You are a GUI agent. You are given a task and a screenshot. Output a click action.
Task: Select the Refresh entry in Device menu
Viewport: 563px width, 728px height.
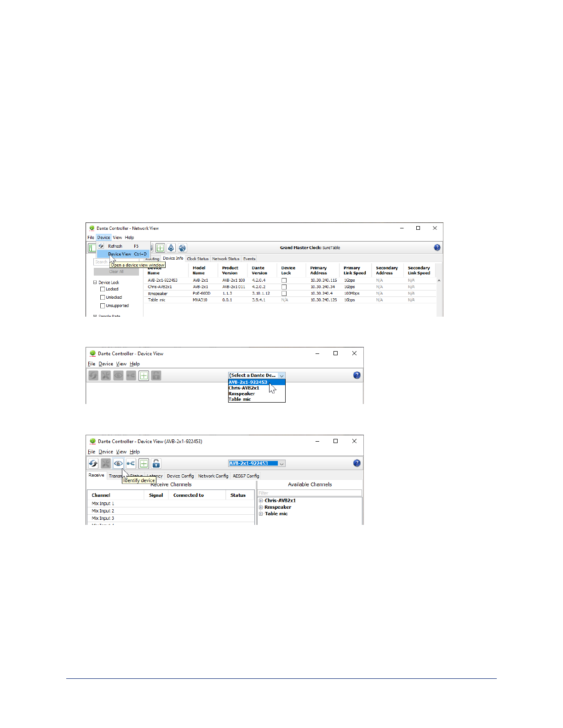click(x=115, y=246)
